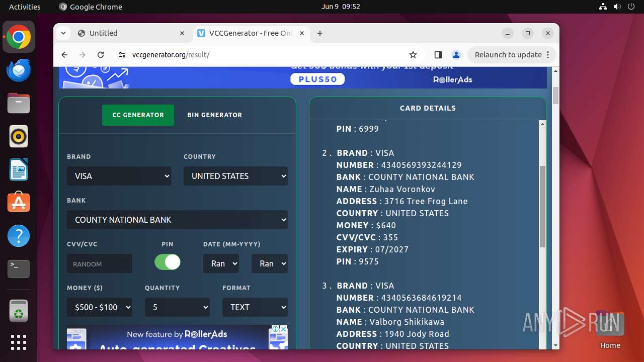
Task: Close the RollerAds bottom ad
Action: 284,329
